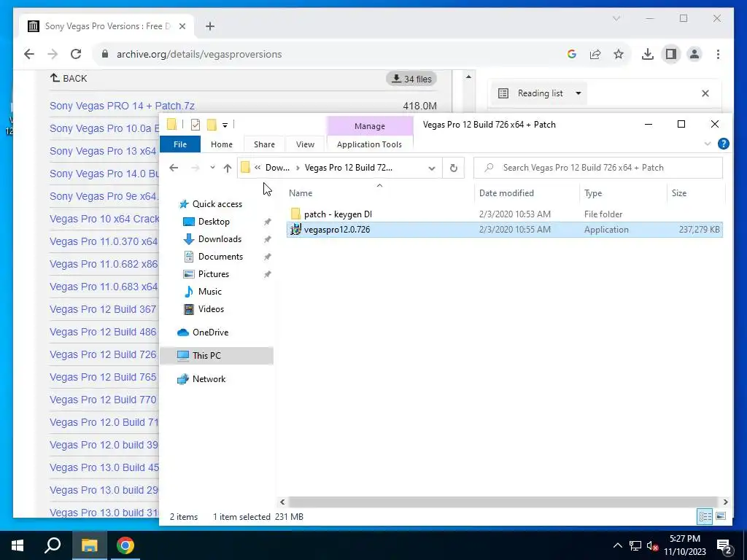Click the 34 files download button
The height and width of the screenshot is (560, 747).
[411, 79]
